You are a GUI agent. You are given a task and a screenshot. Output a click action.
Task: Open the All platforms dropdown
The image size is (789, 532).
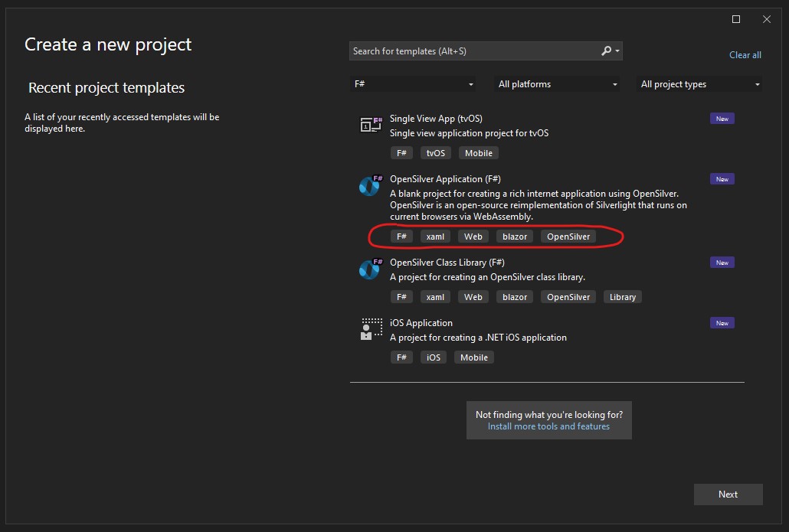point(557,83)
